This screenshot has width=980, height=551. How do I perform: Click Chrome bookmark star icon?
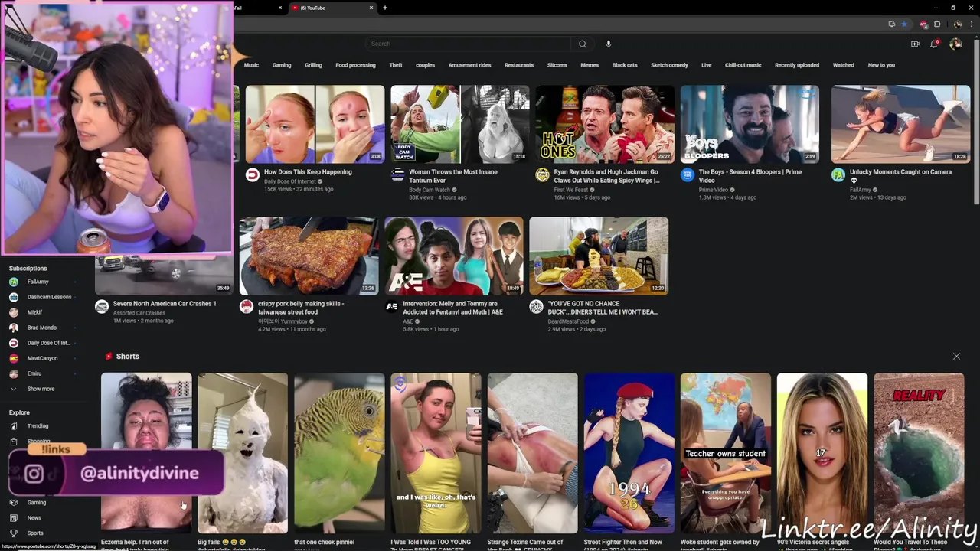[x=904, y=24]
